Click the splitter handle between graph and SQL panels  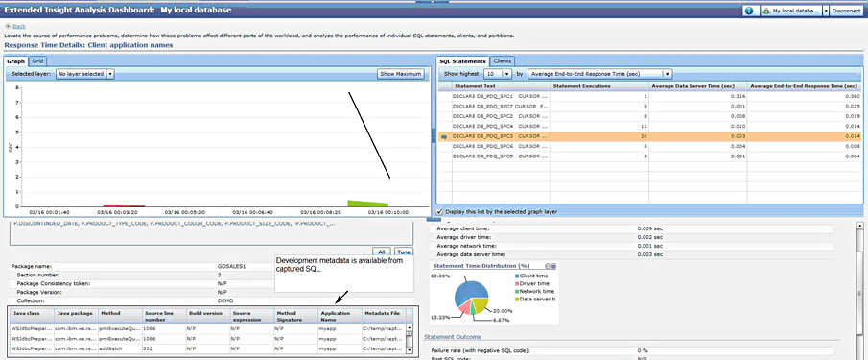(434, 134)
